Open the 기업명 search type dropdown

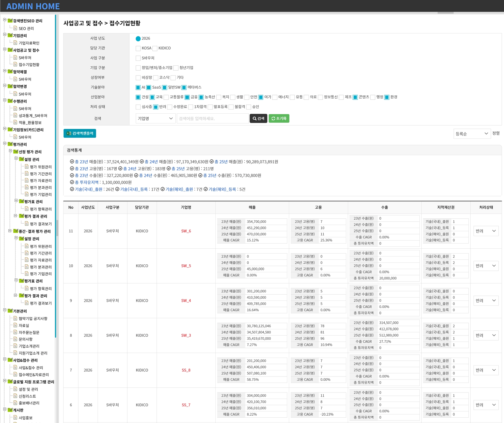(155, 119)
